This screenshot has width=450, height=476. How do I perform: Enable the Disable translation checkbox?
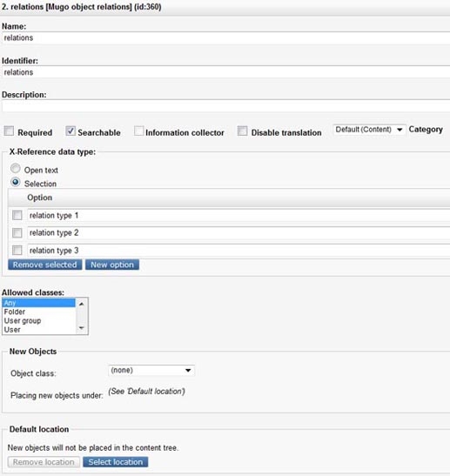click(242, 131)
